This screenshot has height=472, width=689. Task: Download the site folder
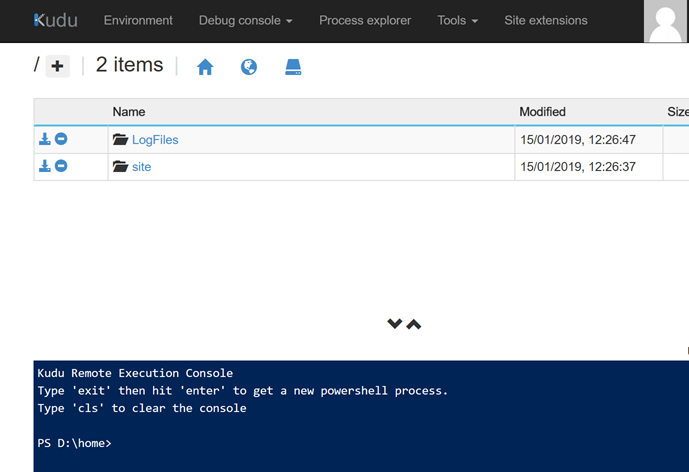45,166
